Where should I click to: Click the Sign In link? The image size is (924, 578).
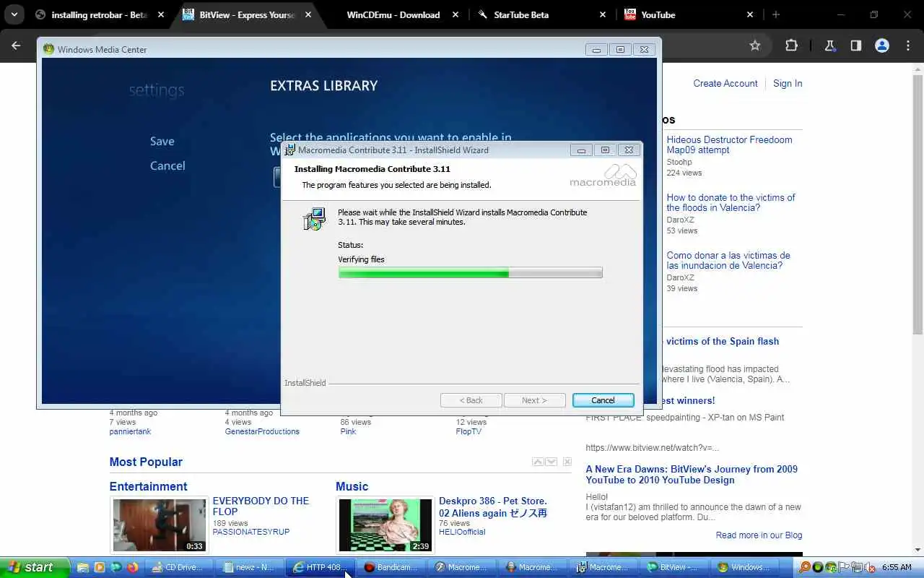[x=788, y=83]
